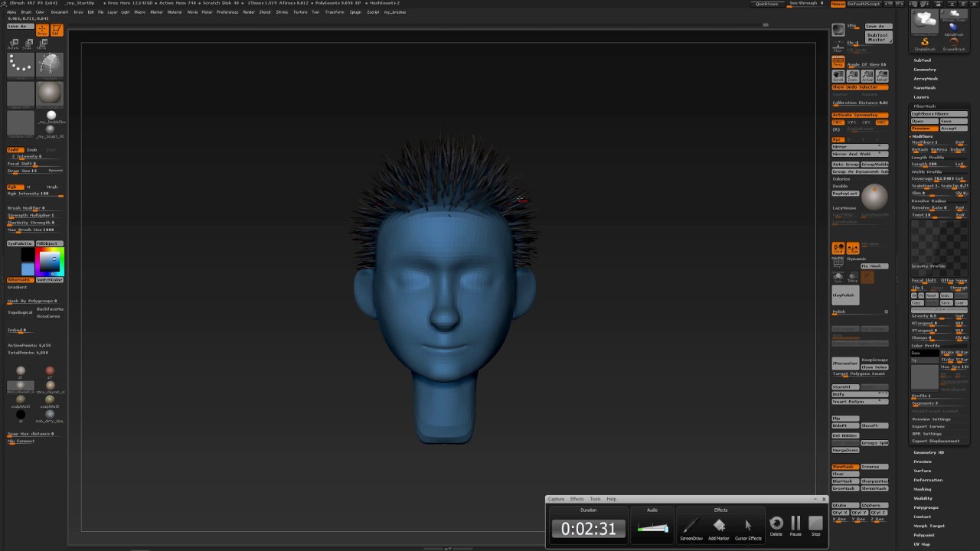Viewport: 980px width, 551px height.
Task: Open the Preferences menu
Action: tap(227, 12)
